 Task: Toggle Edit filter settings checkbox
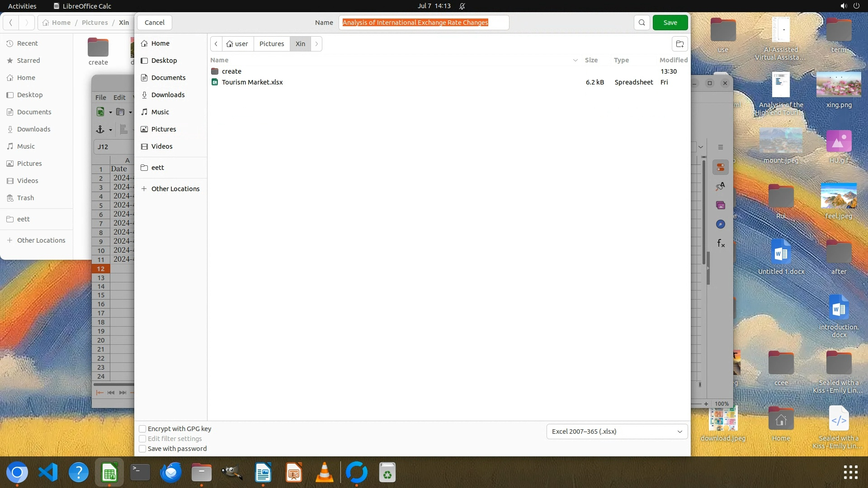[x=142, y=439]
